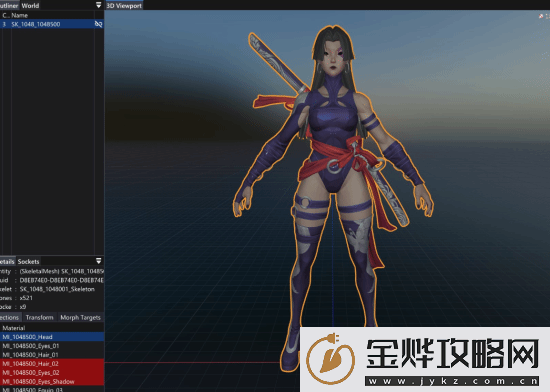The image size is (550, 392).
Task: Select material MI_1048500_Eyes_02
Action: pyautogui.click(x=52, y=372)
